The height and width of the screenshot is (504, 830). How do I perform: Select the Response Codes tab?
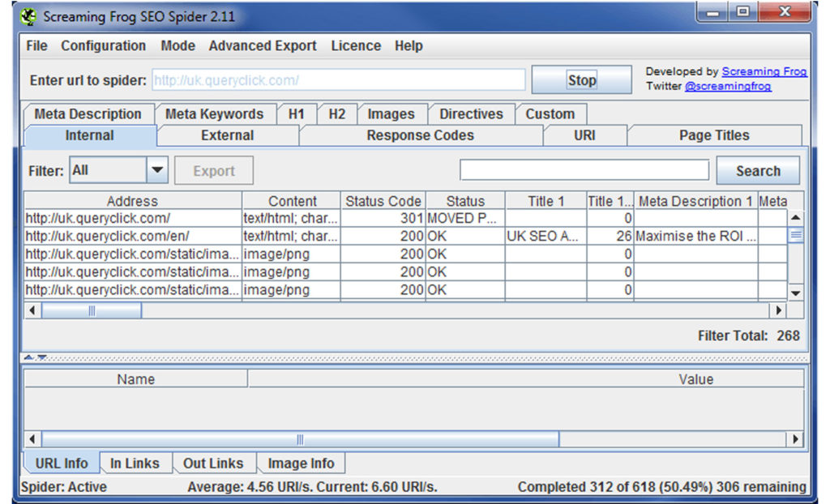pyautogui.click(x=421, y=135)
